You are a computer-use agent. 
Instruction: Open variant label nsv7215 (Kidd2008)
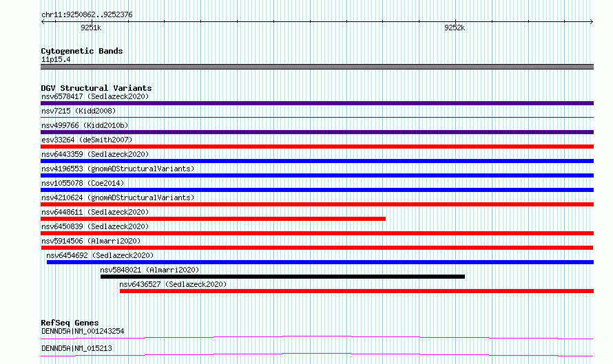[79, 111]
